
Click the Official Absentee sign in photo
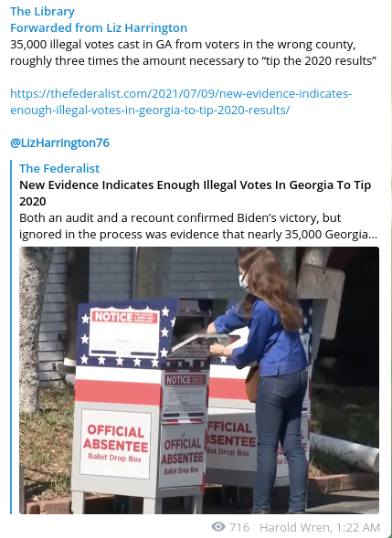click(115, 444)
